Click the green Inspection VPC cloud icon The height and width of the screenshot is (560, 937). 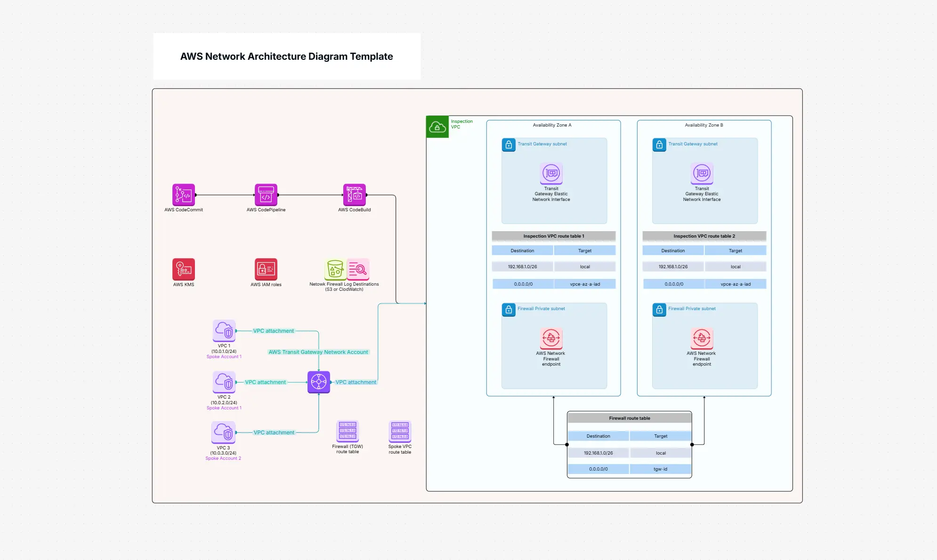pos(437,127)
